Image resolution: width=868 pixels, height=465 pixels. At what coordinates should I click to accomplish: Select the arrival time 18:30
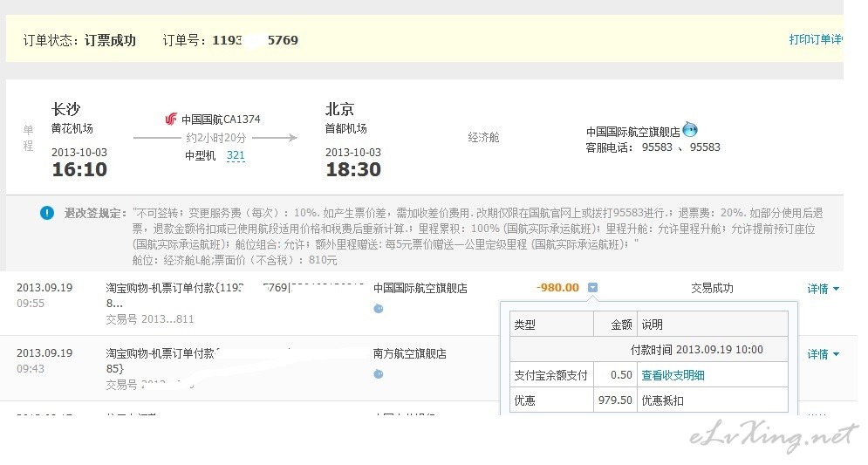tap(353, 169)
